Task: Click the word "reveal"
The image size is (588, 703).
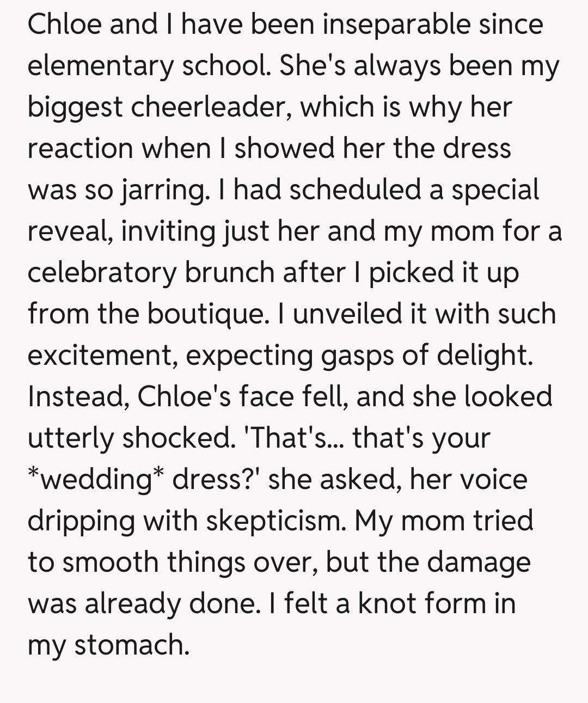Action: point(70,231)
